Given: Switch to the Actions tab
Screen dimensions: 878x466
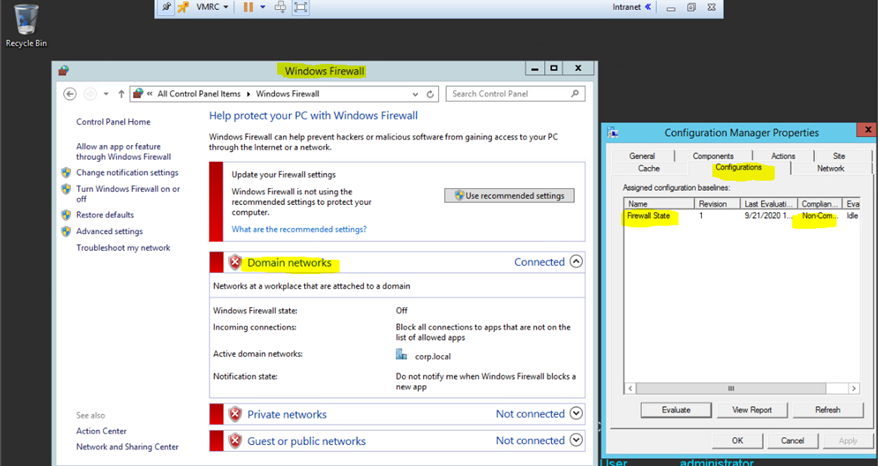Looking at the screenshot, I should 783,156.
